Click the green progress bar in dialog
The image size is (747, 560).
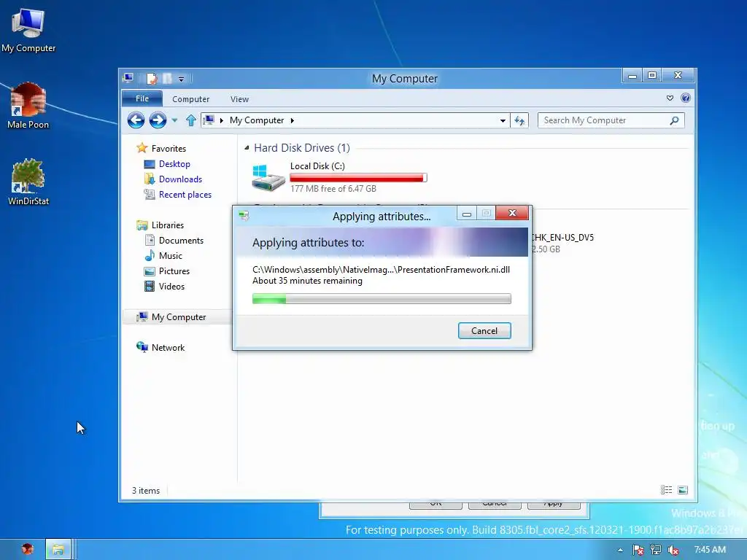click(x=382, y=299)
